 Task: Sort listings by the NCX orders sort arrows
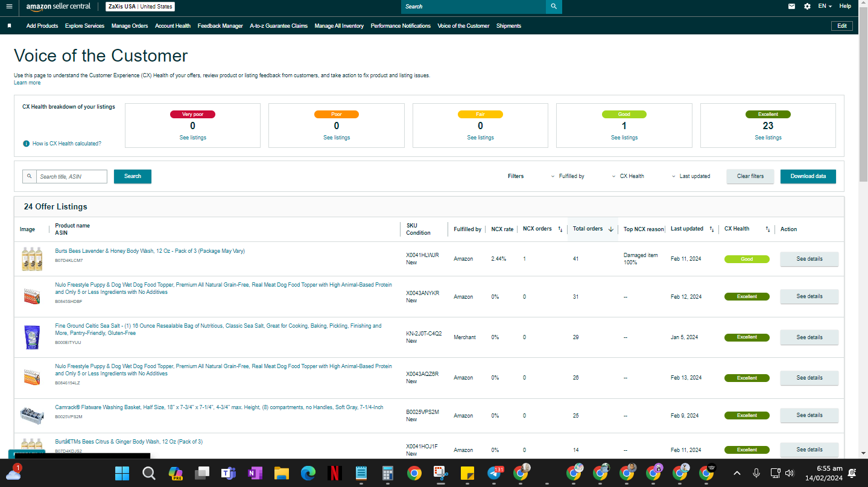560,229
